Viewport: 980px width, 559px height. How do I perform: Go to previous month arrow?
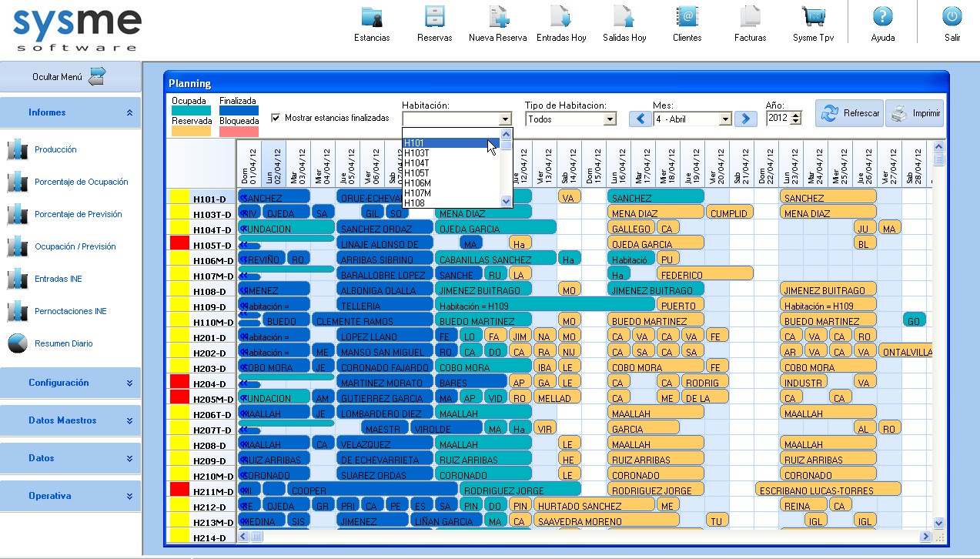pos(641,119)
